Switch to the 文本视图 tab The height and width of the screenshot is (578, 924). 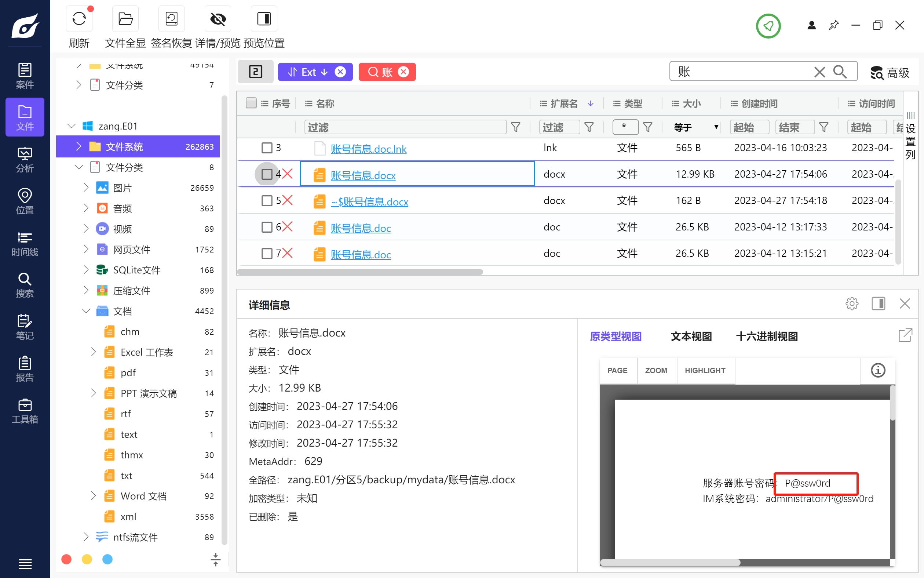691,336
